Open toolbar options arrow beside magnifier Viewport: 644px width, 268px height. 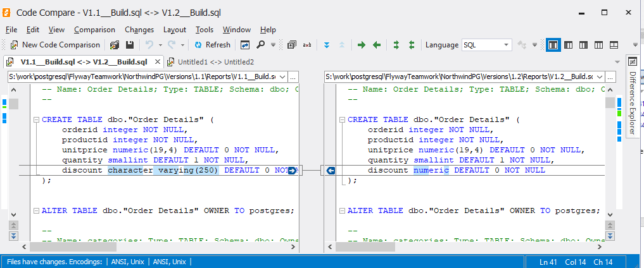[273, 45]
